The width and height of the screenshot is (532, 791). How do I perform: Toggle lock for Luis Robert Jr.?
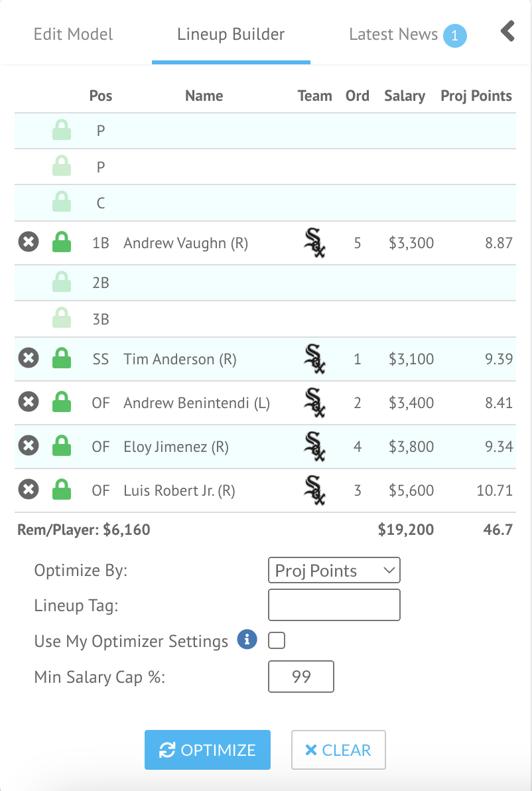[61, 490]
